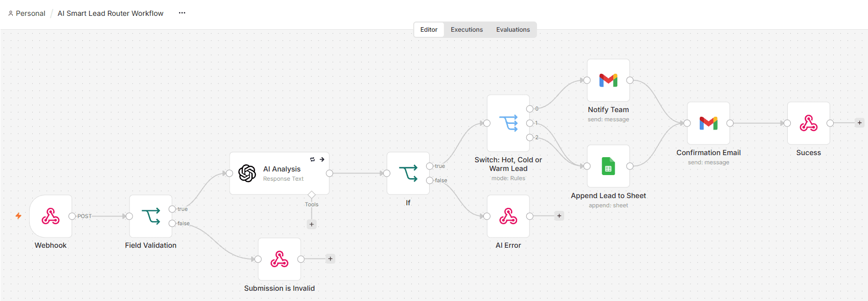Click Switch output 2 connector
Viewport: 868px width, 301px height.
click(530, 137)
